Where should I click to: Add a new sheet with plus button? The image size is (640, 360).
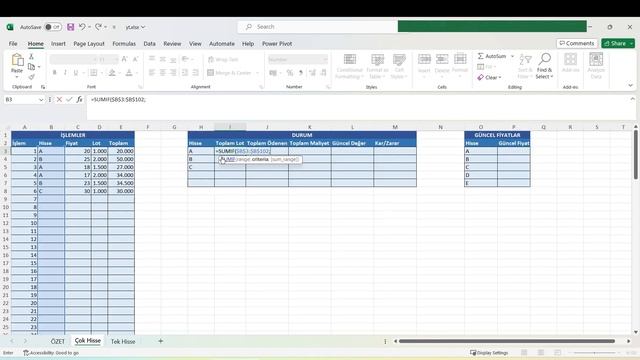click(x=160, y=341)
